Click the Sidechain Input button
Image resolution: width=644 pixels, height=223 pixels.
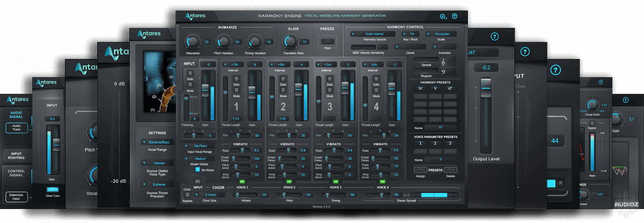pos(16,197)
